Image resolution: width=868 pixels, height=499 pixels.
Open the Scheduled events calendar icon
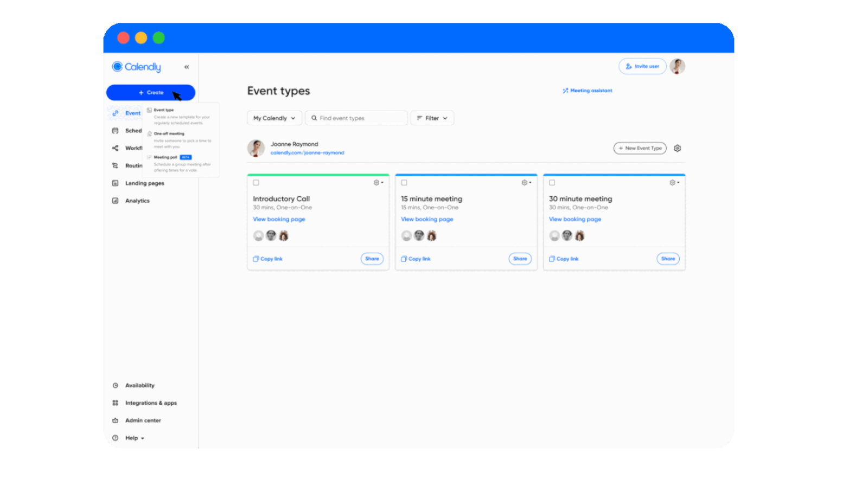point(115,131)
